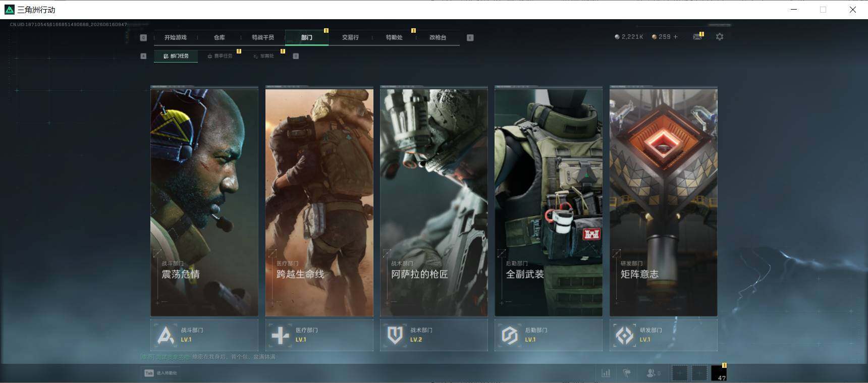Open the settings gear icon
Screen dimensions: 868x383
pyautogui.click(x=720, y=37)
